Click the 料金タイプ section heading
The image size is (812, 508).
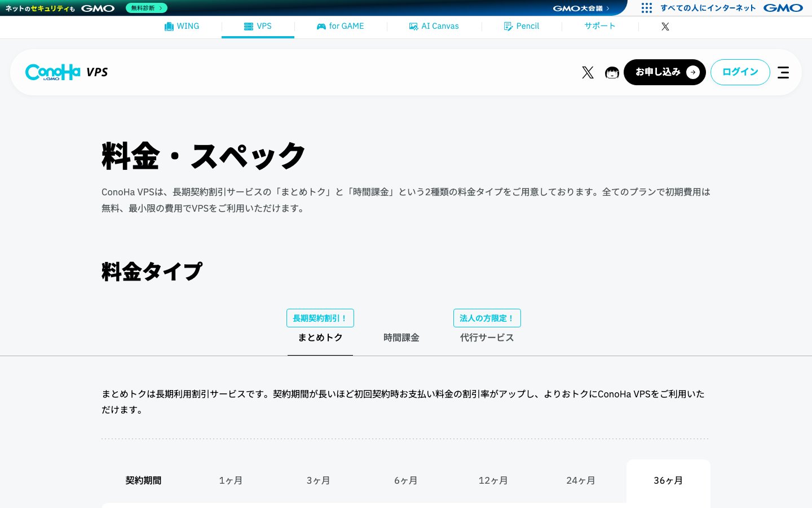[152, 271]
